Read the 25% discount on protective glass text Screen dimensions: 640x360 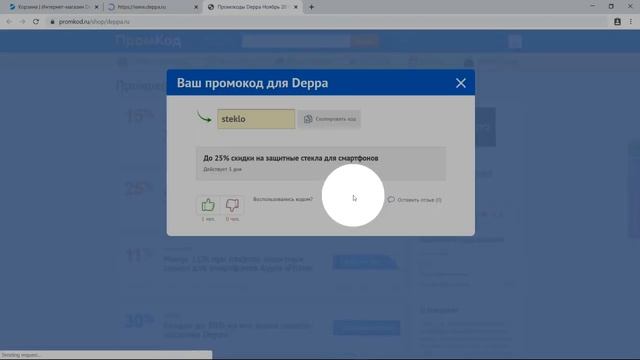point(291,158)
